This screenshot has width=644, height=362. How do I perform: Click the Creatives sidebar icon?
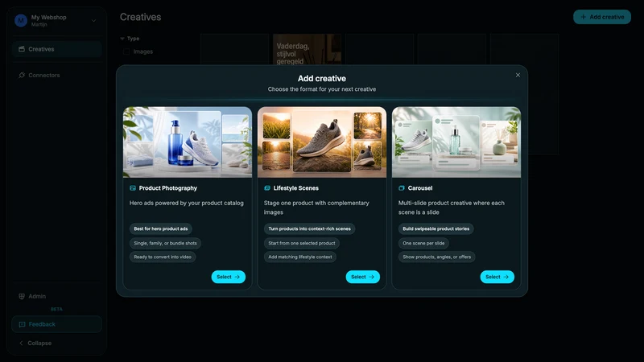pos(22,49)
